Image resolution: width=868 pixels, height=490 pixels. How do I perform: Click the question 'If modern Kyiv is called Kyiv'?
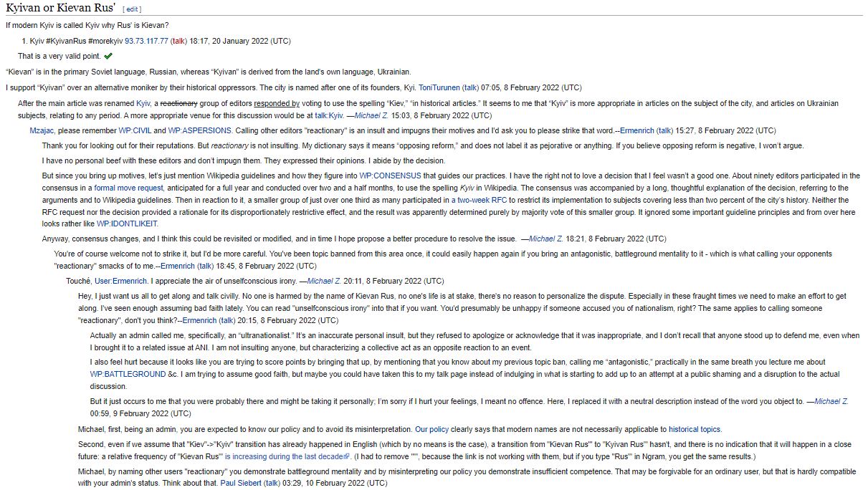pyautogui.click(x=87, y=25)
